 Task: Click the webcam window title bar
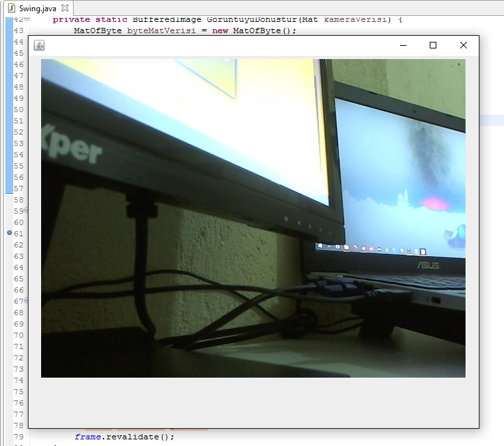click(x=219, y=45)
